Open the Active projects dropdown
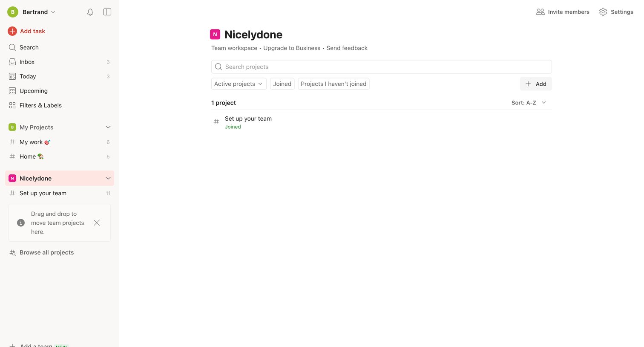The height and width of the screenshot is (347, 644). coord(239,84)
